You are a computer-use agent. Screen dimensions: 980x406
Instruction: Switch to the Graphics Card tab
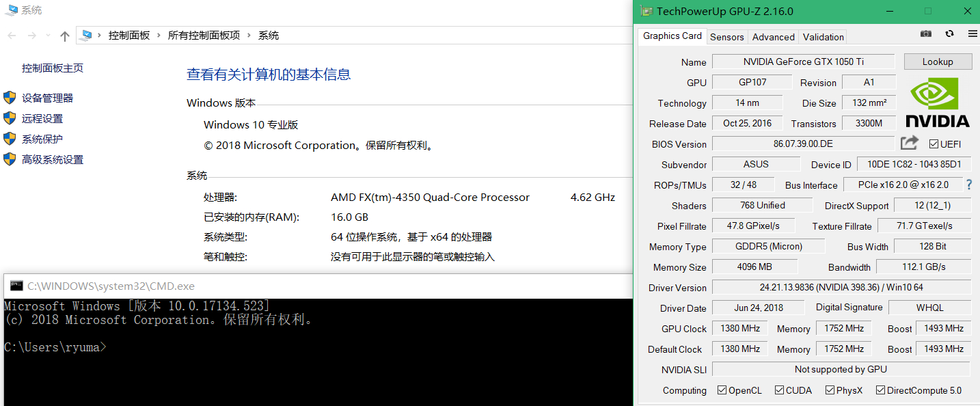click(x=672, y=36)
